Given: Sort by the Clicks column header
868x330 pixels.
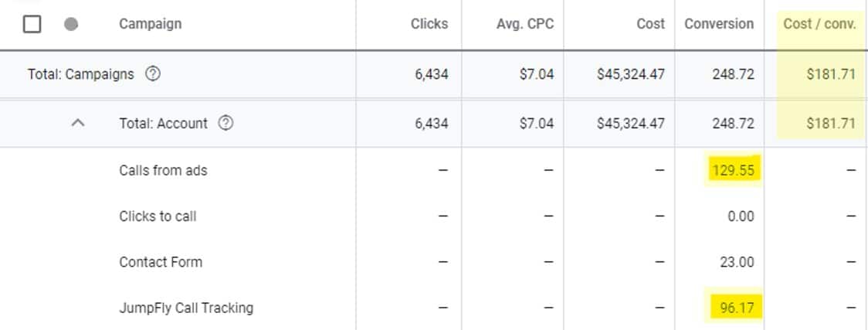Looking at the screenshot, I should pyautogui.click(x=429, y=24).
